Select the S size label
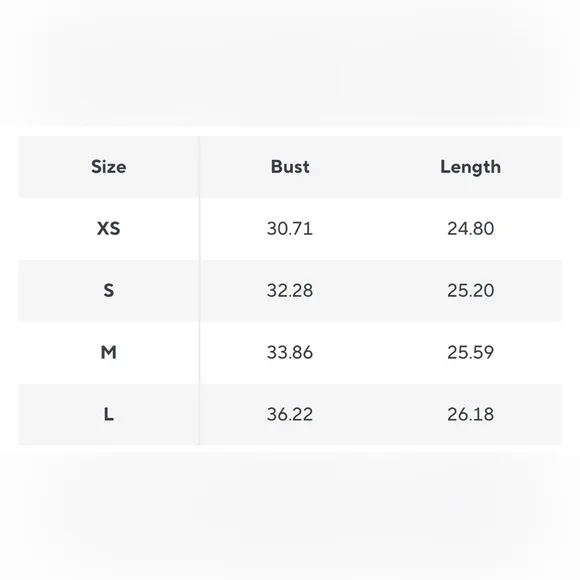This screenshot has width=580, height=580. coord(109,290)
